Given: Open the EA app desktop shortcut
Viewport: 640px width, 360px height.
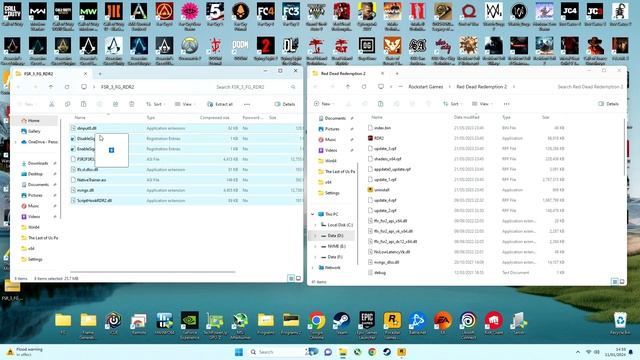Looking at the screenshot, I should tap(442, 324).
